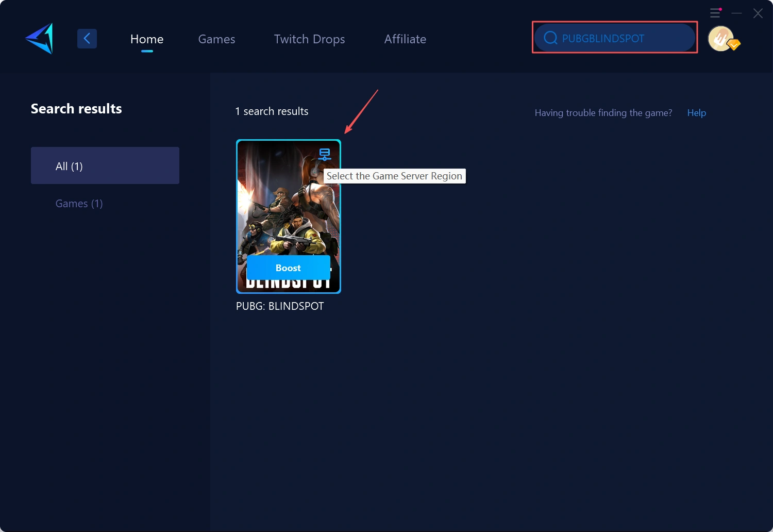Select the All (1) results filter
This screenshot has height=532, width=773.
pyautogui.click(x=105, y=165)
